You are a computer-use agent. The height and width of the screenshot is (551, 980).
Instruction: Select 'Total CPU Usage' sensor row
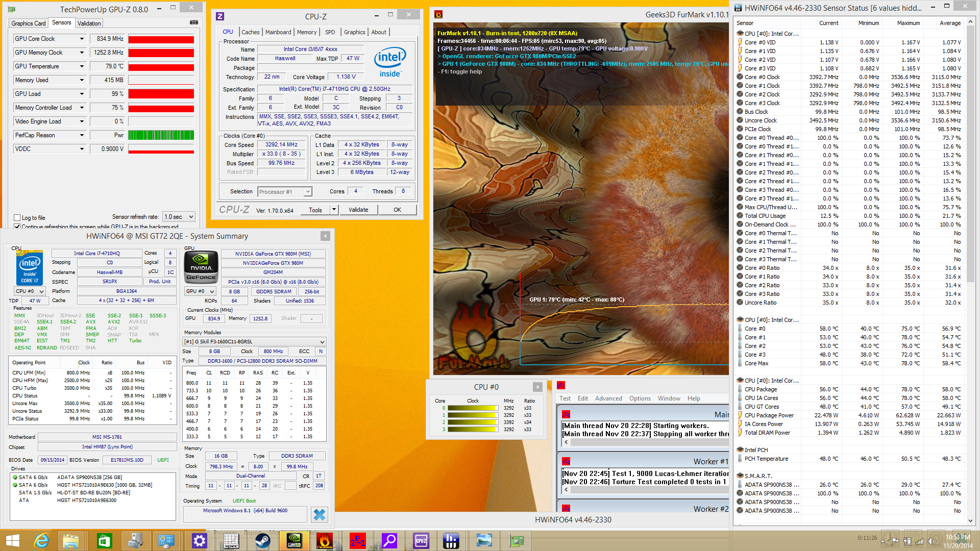(x=850, y=216)
